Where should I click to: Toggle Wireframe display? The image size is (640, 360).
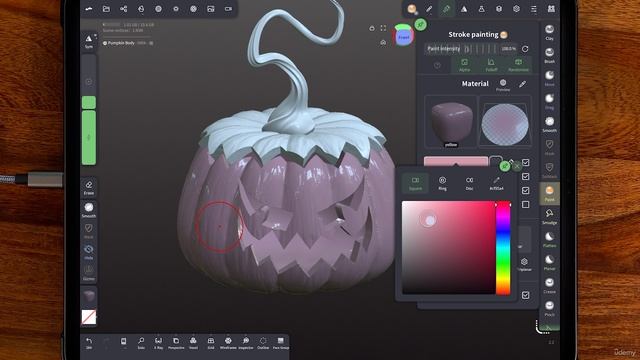coord(228,343)
